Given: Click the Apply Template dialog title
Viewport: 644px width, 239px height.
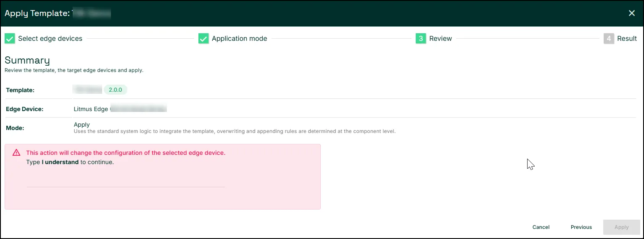Looking at the screenshot, I should (58, 13).
